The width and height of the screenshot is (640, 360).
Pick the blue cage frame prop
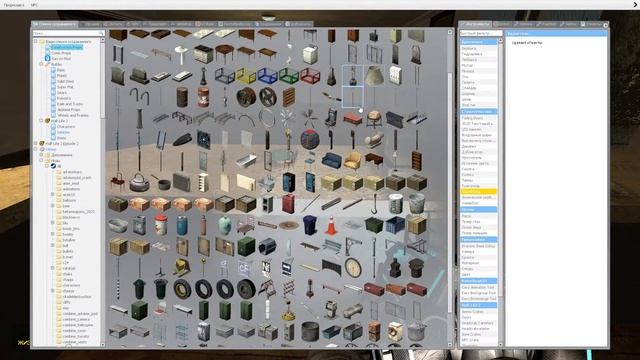click(267, 77)
